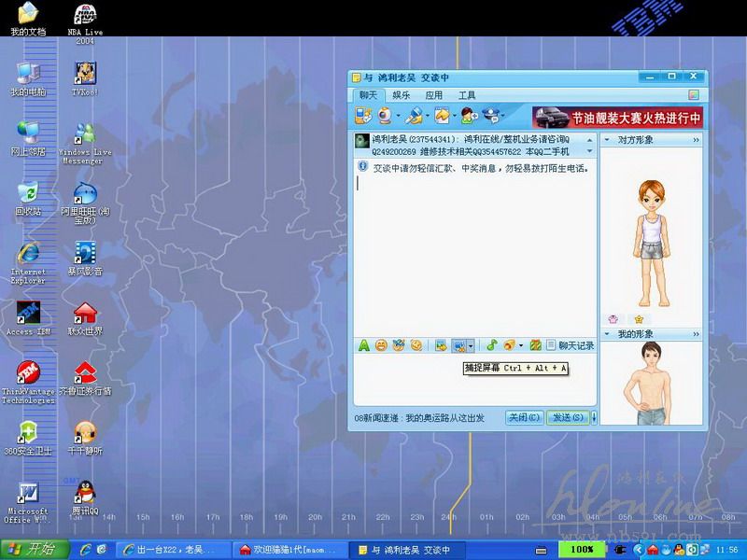Image resolution: width=747 pixels, height=560 pixels.
Task: Click the send picture icon
Action: coord(440,345)
